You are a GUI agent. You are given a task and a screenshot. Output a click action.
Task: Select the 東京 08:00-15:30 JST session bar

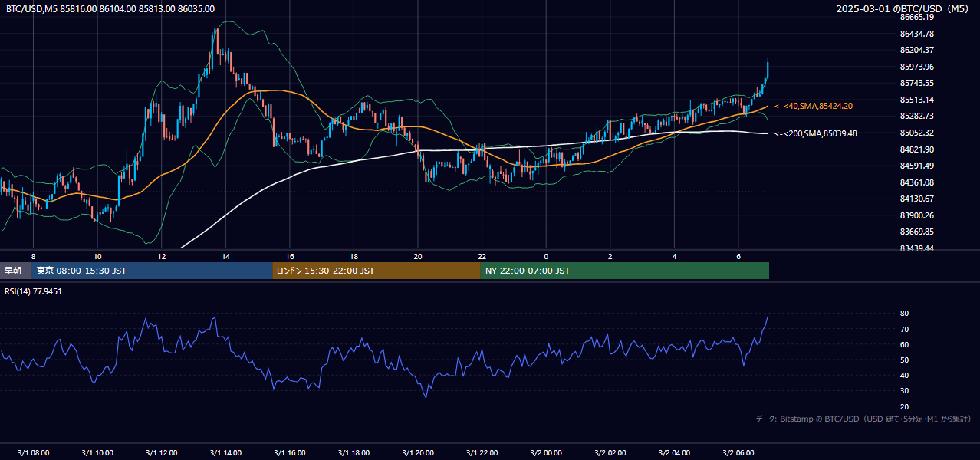(152, 271)
